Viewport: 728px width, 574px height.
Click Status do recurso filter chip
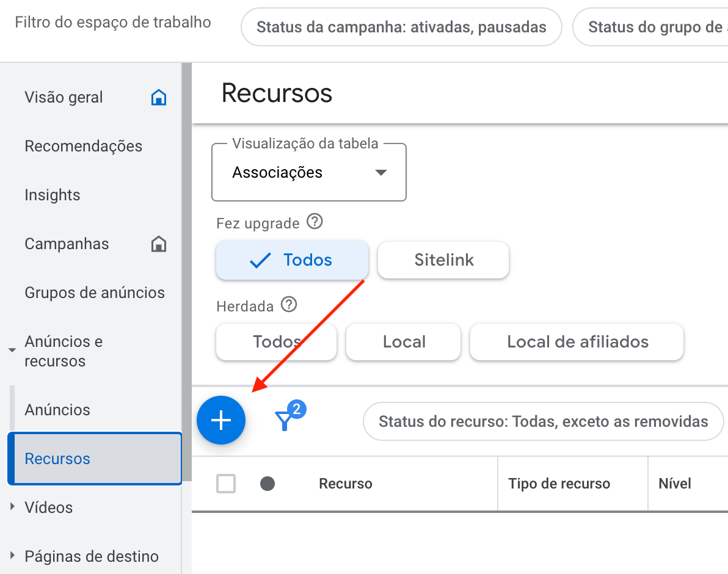[x=543, y=421]
